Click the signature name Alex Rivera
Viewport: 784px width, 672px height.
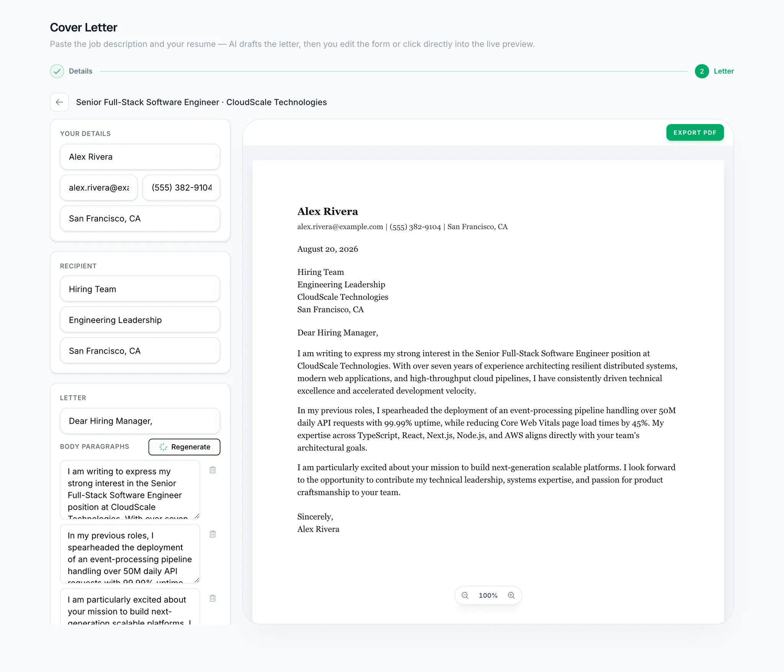tap(318, 529)
